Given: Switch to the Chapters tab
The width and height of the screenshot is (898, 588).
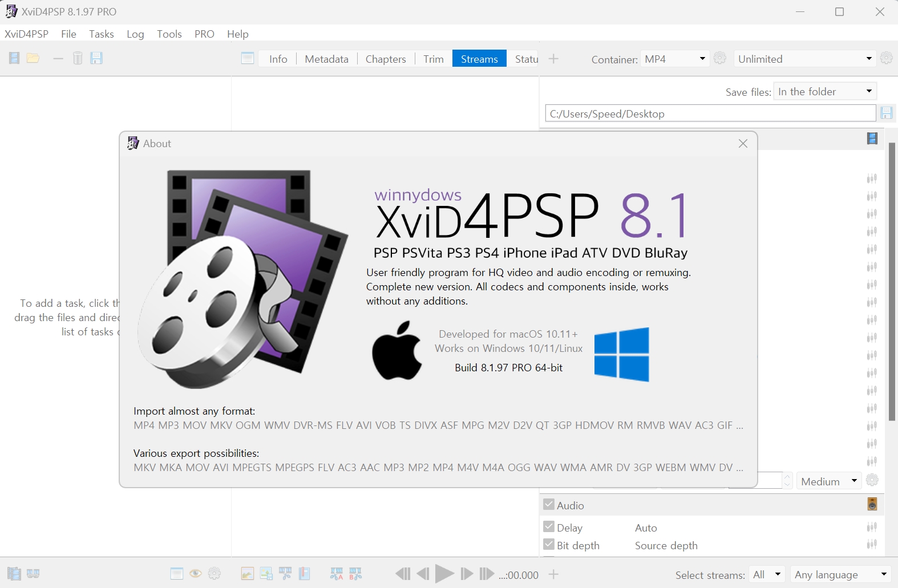Looking at the screenshot, I should pos(386,59).
